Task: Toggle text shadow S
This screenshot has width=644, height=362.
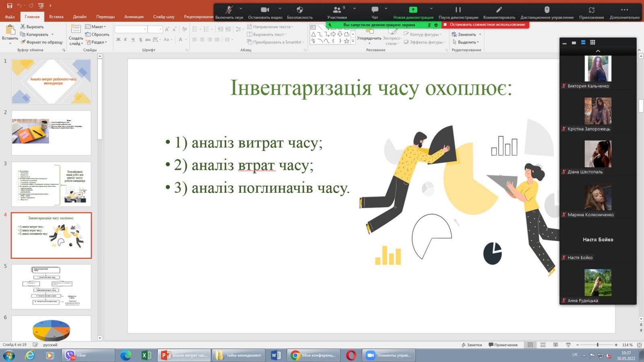Action: (x=140, y=39)
